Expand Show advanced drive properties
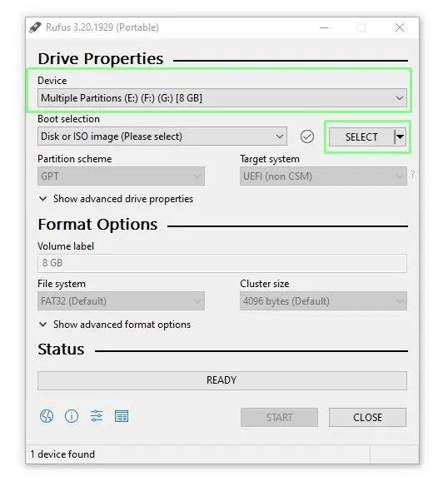 click(116, 199)
